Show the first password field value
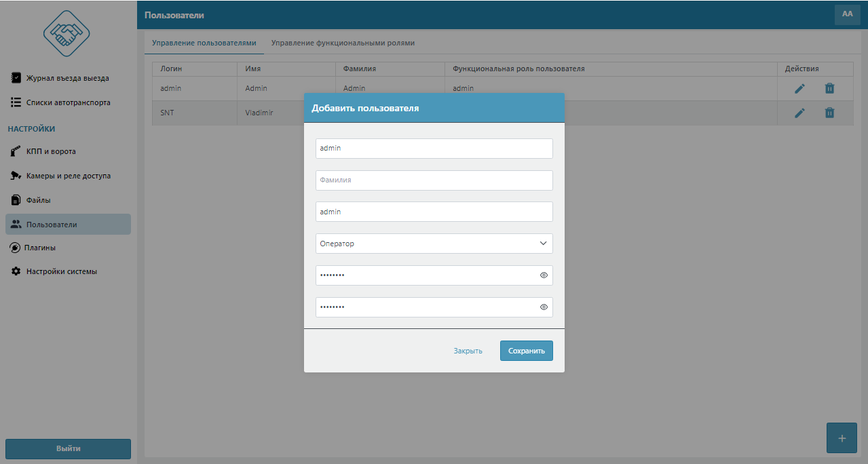 [x=544, y=275]
